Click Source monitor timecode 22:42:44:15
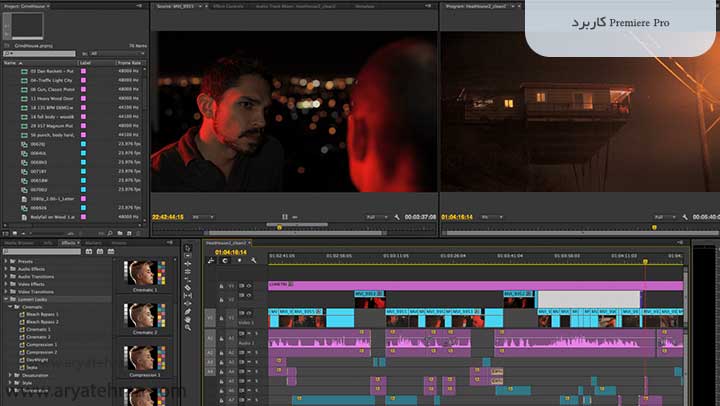 pos(168,217)
